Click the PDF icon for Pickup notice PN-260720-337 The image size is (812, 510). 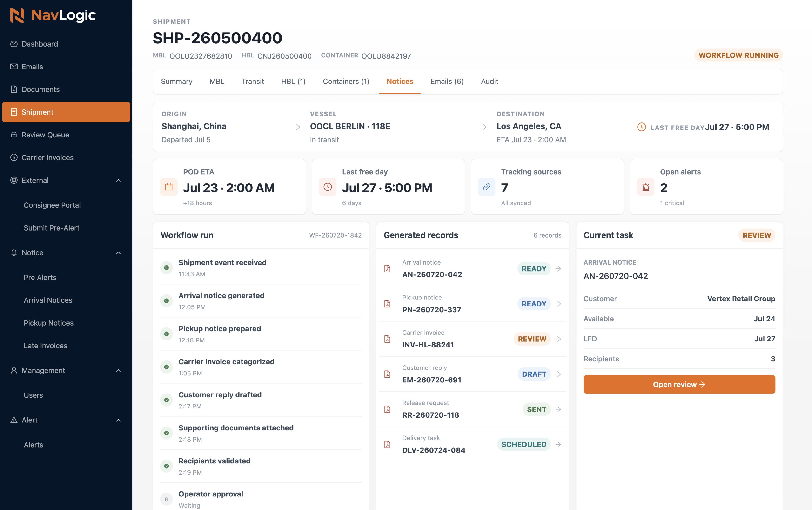[387, 304]
